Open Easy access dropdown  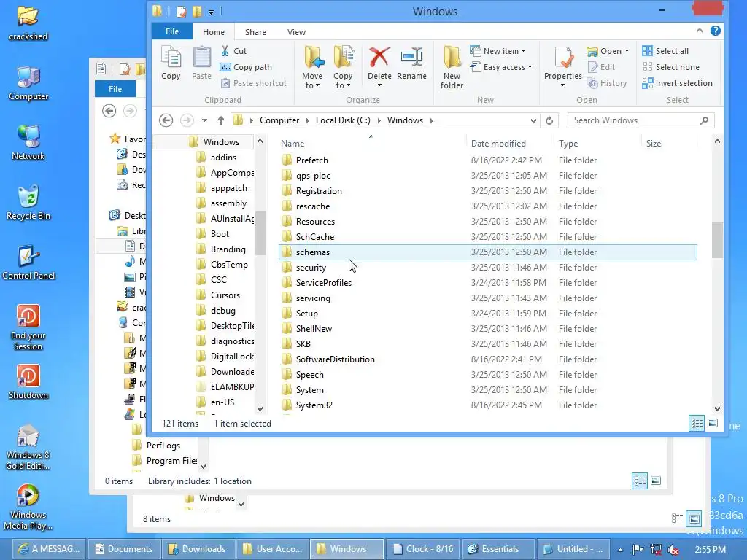(500, 67)
